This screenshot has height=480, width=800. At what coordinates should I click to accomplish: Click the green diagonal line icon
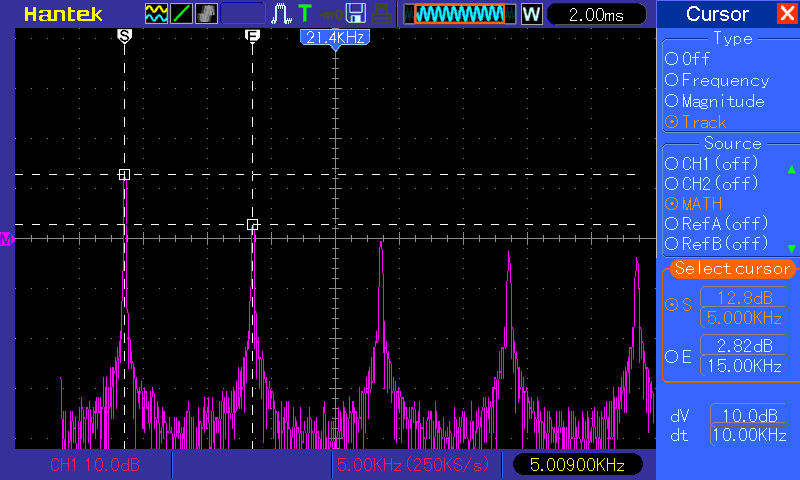[181, 14]
